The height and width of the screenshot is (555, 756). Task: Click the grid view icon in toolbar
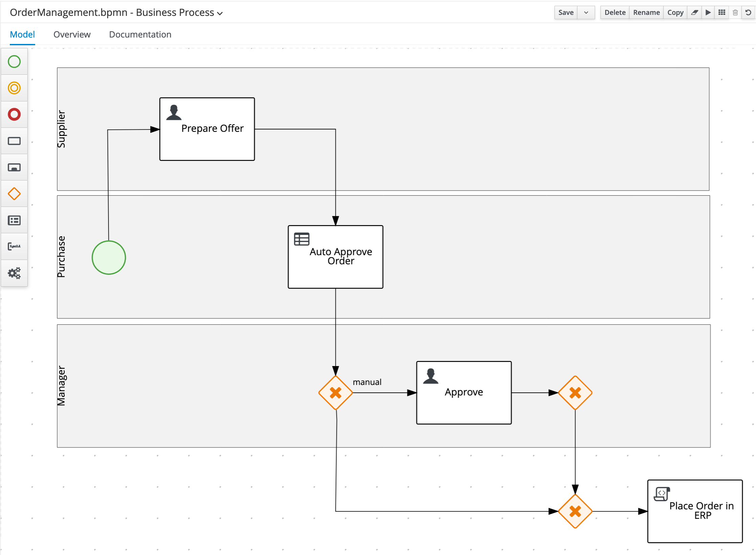tap(722, 13)
